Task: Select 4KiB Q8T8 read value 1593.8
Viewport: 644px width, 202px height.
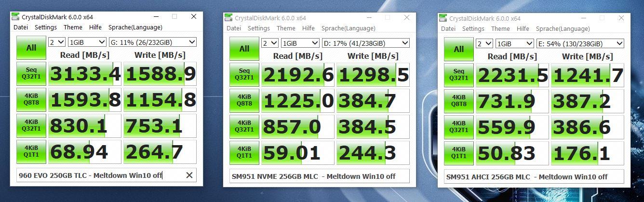Action: click(x=85, y=100)
